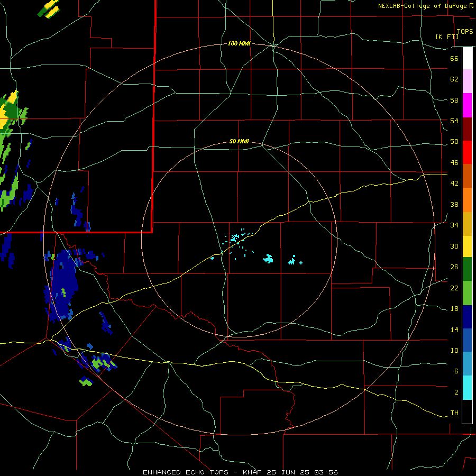Pick the bright red legend swatch

tap(467, 152)
